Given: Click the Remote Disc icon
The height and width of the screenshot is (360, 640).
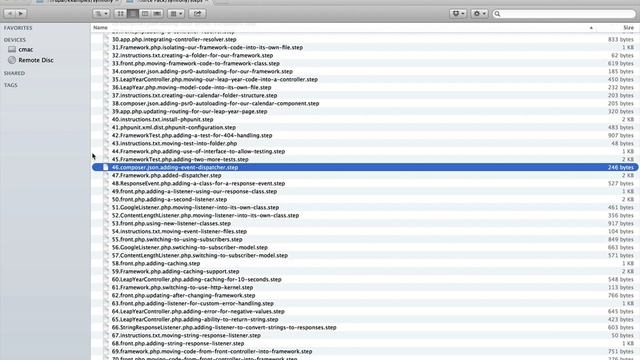Looking at the screenshot, I should tap(12, 60).
